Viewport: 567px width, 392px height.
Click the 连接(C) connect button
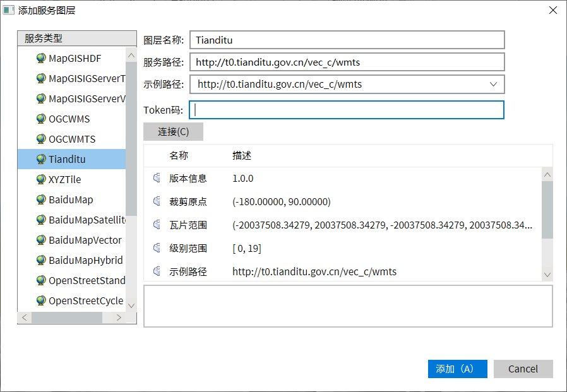coord(173,132)
